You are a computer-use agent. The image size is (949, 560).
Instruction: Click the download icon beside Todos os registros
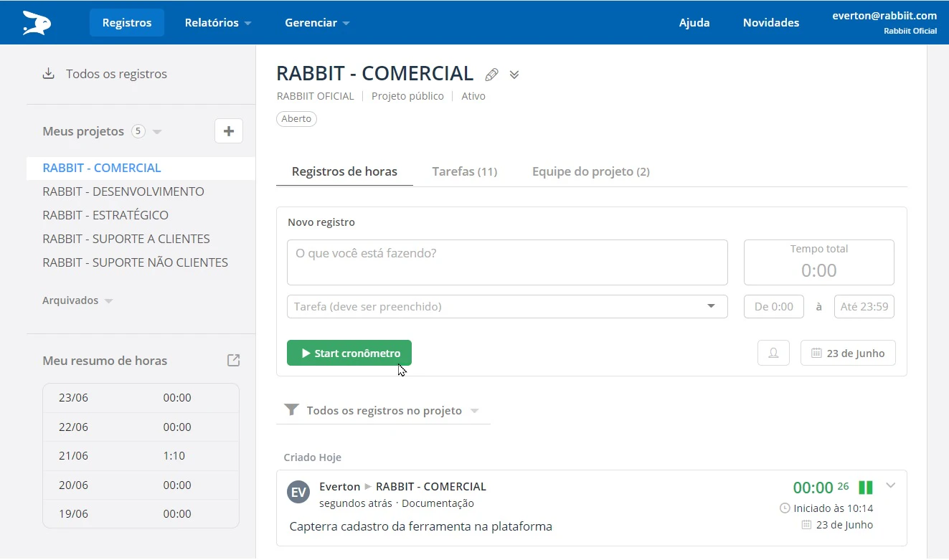(x=47, y=73)
